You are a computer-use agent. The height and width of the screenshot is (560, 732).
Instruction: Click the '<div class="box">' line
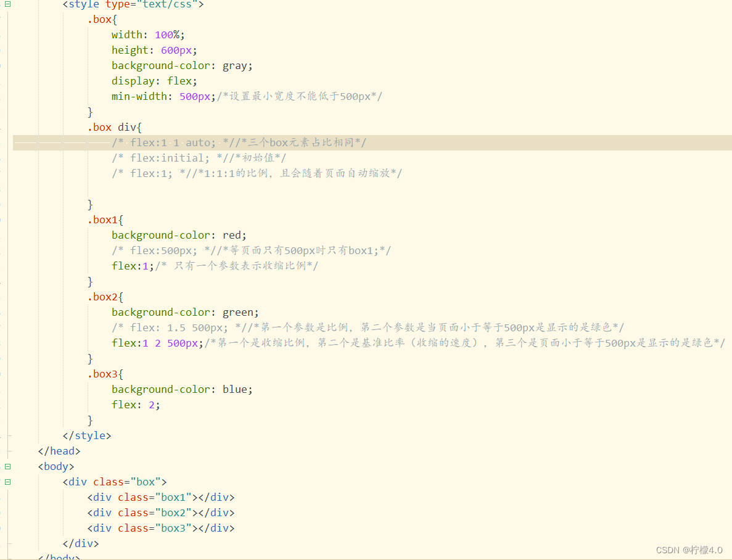pos(114,482)
